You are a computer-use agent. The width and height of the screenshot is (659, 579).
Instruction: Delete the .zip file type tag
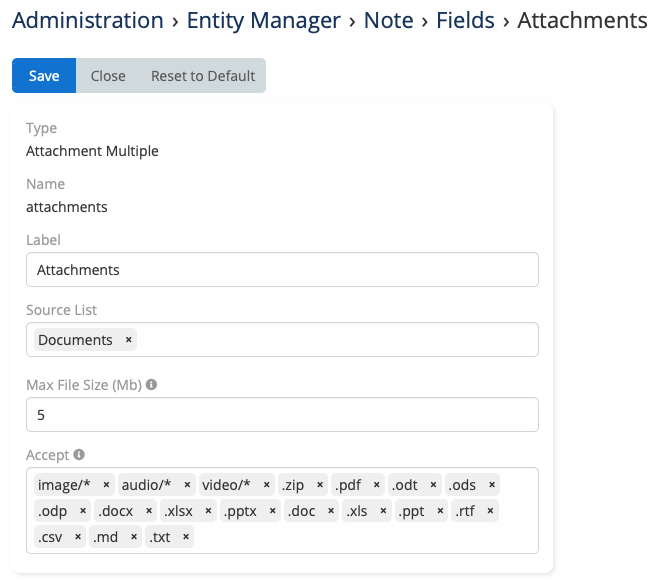320,485
